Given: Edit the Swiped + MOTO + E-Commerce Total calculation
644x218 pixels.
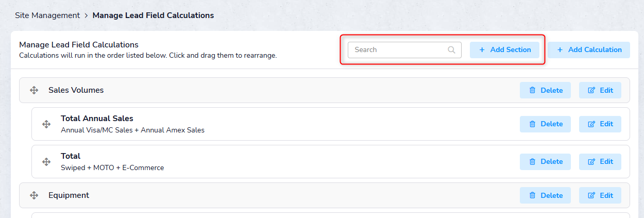Looking at the screenshot, I should point(600,162).
